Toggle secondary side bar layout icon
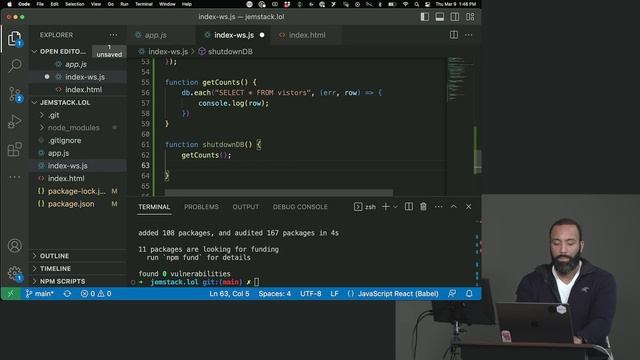The image size is (640, 360). tap(455, 17)
